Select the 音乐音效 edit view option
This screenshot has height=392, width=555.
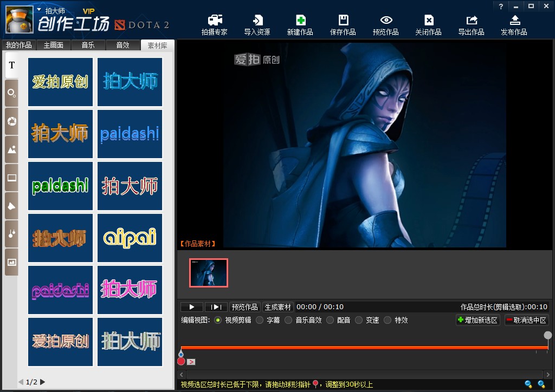click(288, 320)
